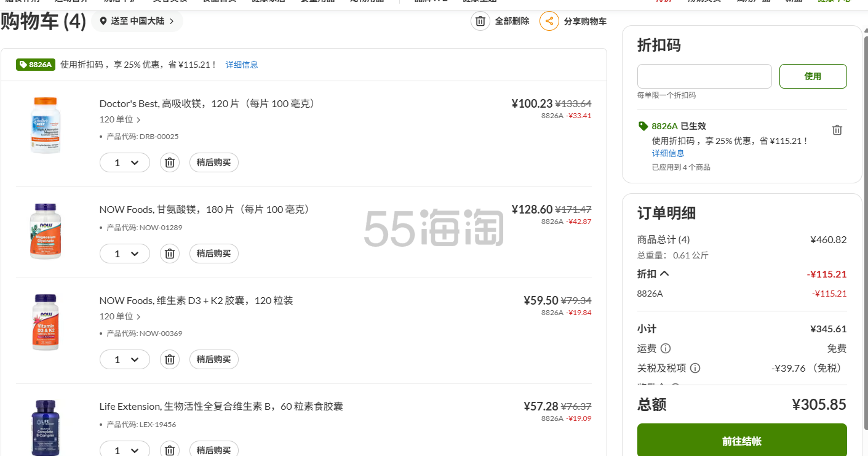Open quantity dropdown for NOW Foods magnesium glycinate
The width and height of the screenshot is (868, 456).
125,254
